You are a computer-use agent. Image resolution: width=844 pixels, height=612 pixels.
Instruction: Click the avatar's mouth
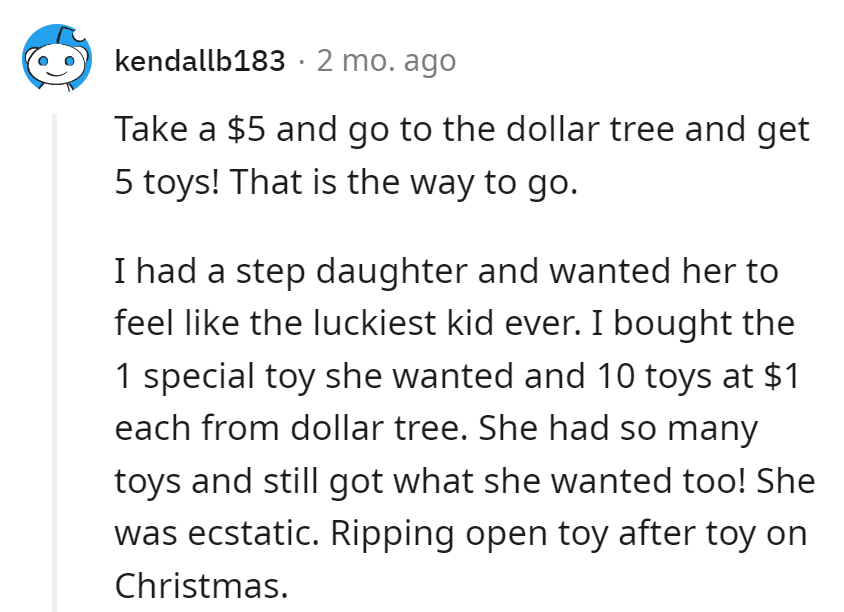click(x=54, y=75)
